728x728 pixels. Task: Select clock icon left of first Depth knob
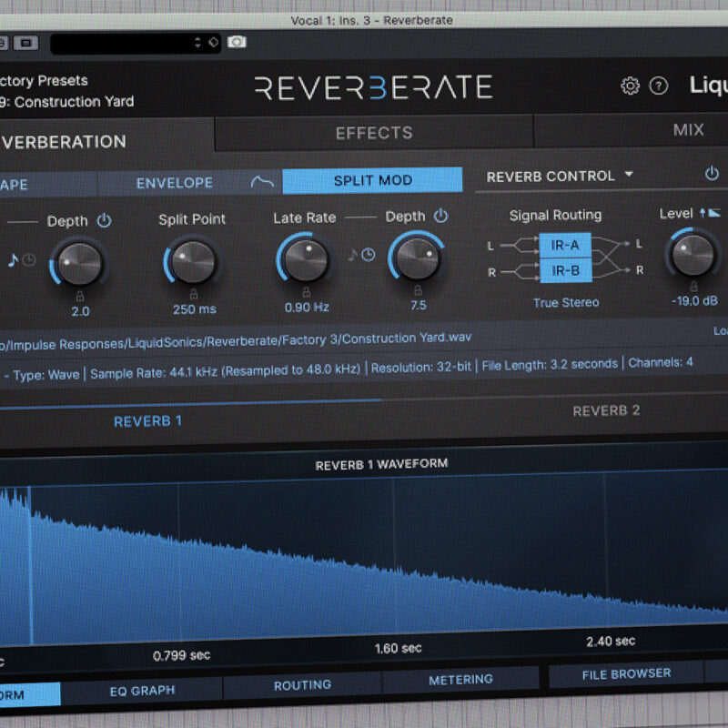pyautogui.click(x=29, y=259)
